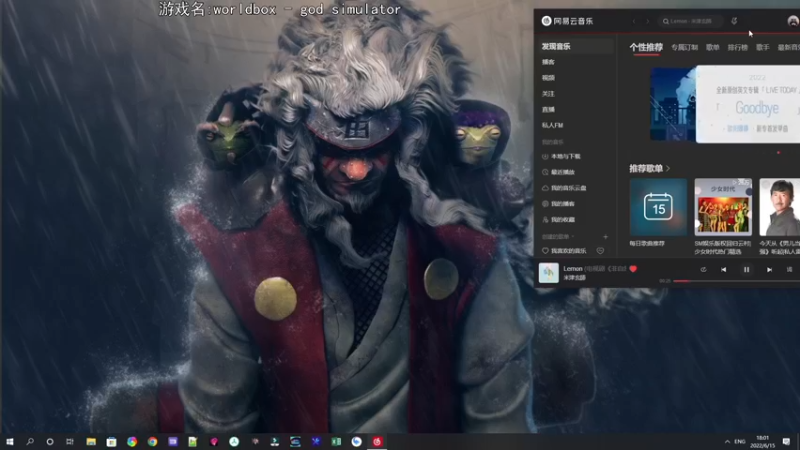Expand 推荐歌单 section with chevron

[x=668, y=168]
